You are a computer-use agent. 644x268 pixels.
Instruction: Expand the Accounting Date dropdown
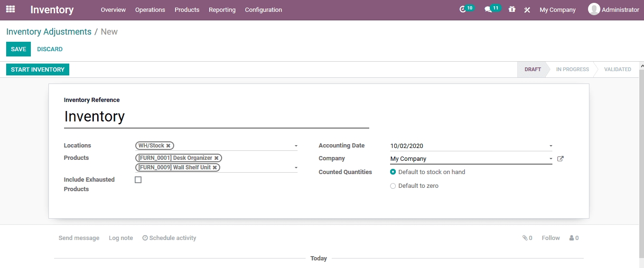551,146
